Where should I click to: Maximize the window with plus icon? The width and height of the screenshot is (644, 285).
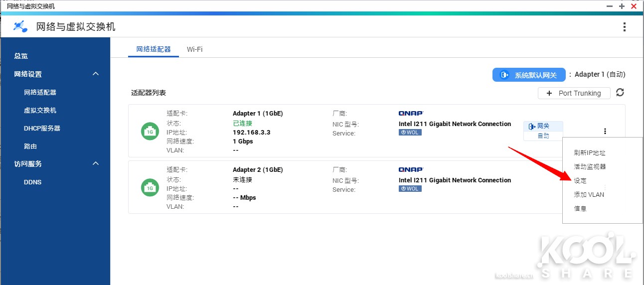click(x=622, y=6)
